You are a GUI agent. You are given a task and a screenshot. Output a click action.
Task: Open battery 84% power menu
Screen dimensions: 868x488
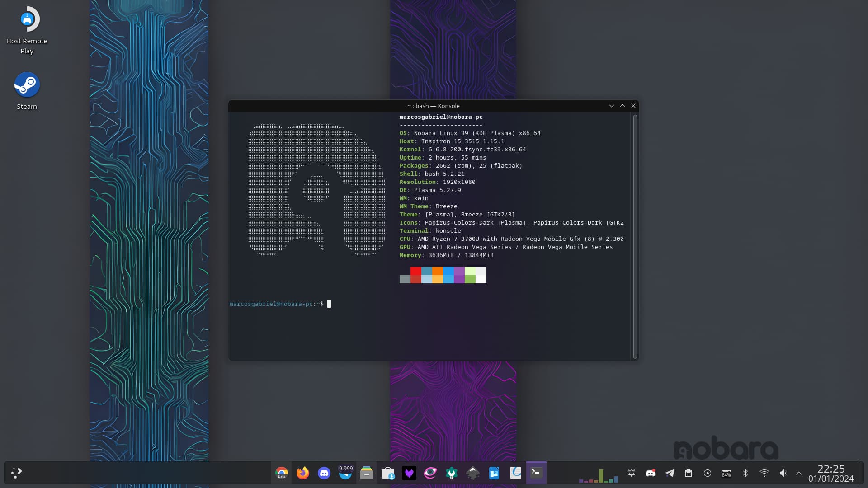click(726, 473)
